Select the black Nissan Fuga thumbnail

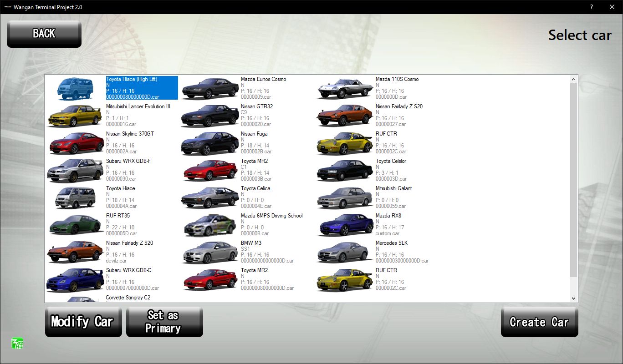(210, 143)
